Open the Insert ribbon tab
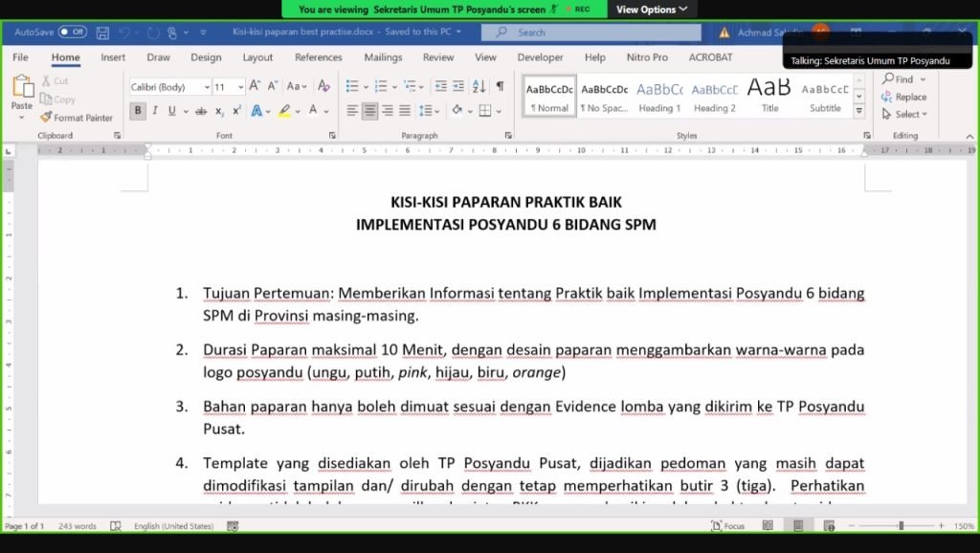This screenshot has width=980, height=553. point(113,57)
